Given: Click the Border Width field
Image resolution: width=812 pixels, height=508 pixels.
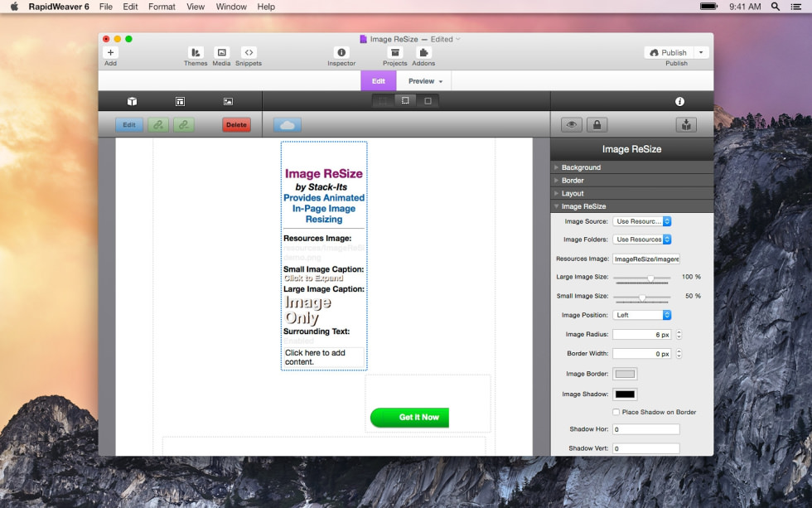Looking at the screenshot, I should coord(642,354).
